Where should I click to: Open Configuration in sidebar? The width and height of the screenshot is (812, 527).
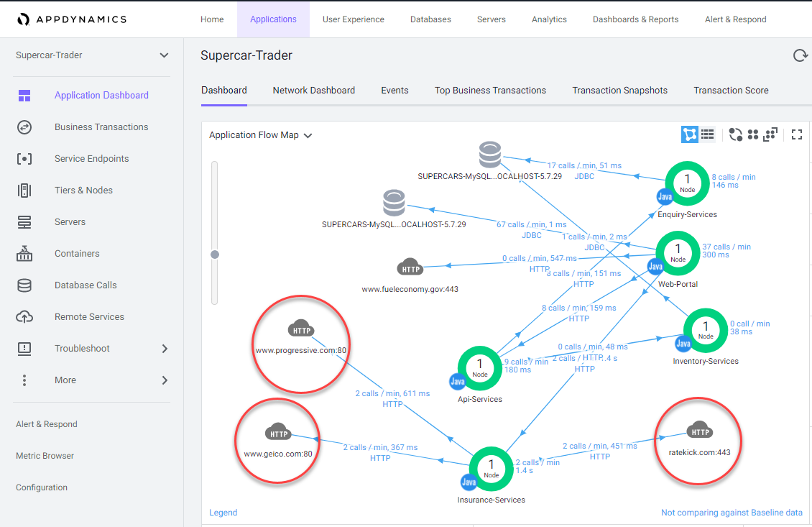(x=42, y=487)
